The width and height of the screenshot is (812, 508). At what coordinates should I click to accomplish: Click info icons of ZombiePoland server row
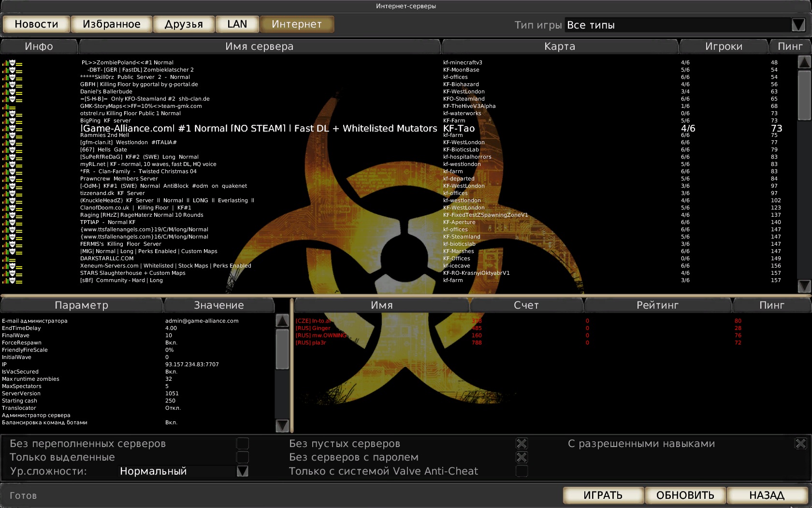12,63
